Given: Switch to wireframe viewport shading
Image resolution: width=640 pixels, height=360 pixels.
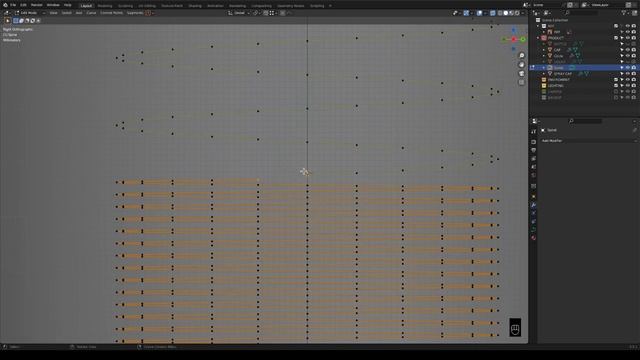Looking at the screenshot, I should tap(500, 13).
